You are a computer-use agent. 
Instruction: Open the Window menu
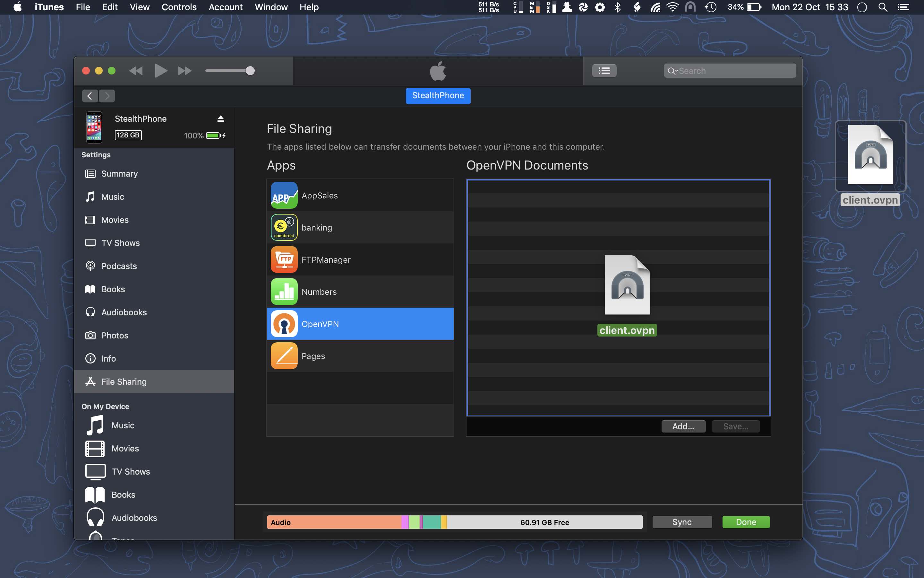271,7
